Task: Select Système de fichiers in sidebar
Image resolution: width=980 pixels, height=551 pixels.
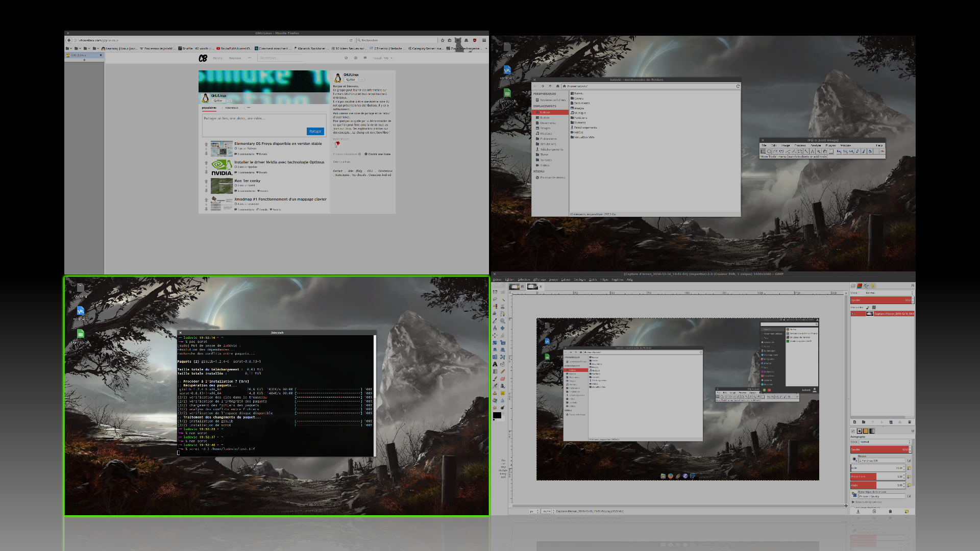Action: (551, 100)
